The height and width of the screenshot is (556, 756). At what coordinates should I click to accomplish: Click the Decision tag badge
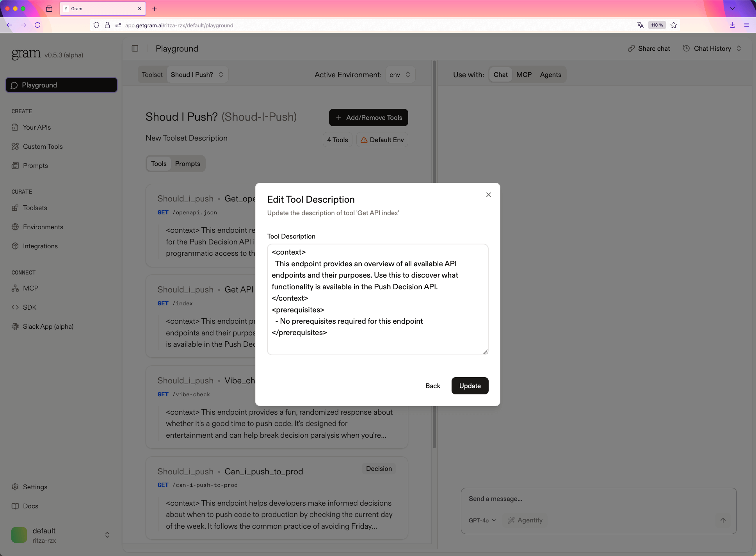pos(379,469)
